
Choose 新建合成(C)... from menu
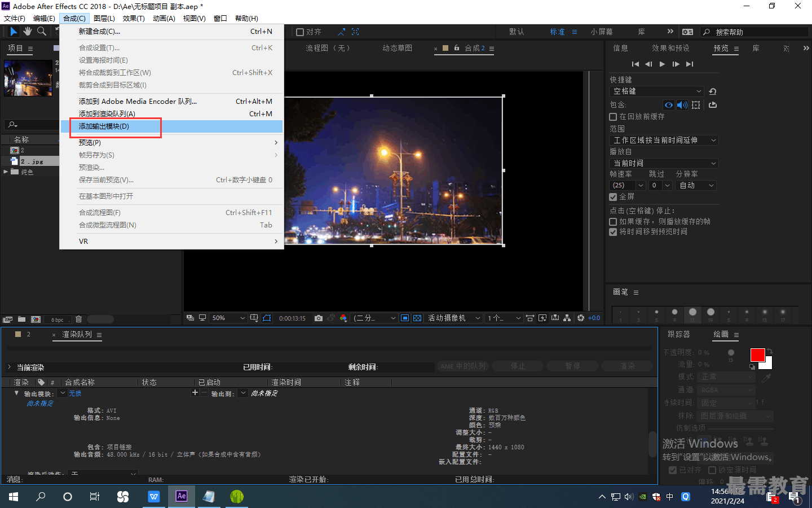coord(172,32)
